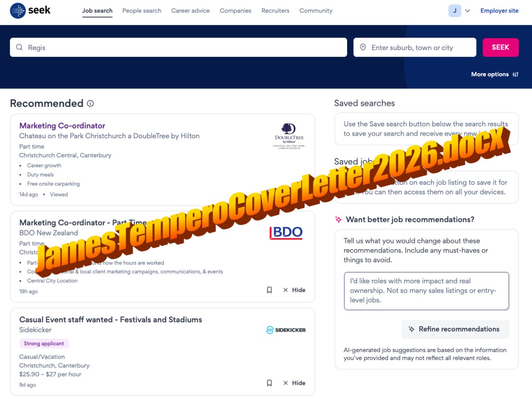This screenshot has height=399, width=532.
Task: Expand the account menu chevron
Action: [x=467, y=11]
